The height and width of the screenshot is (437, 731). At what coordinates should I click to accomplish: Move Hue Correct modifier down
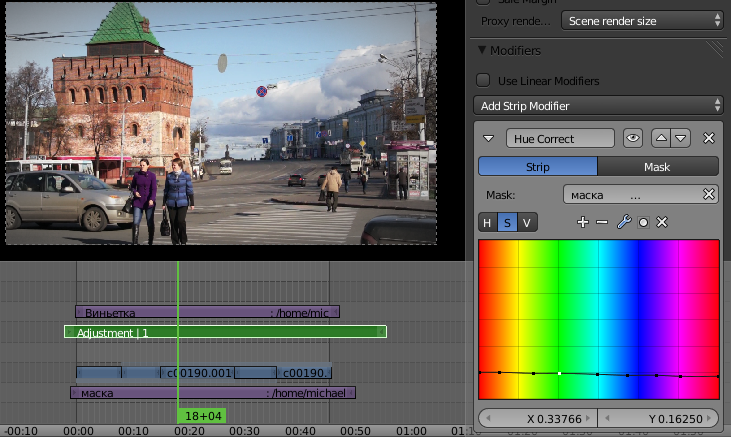[681, 139]
